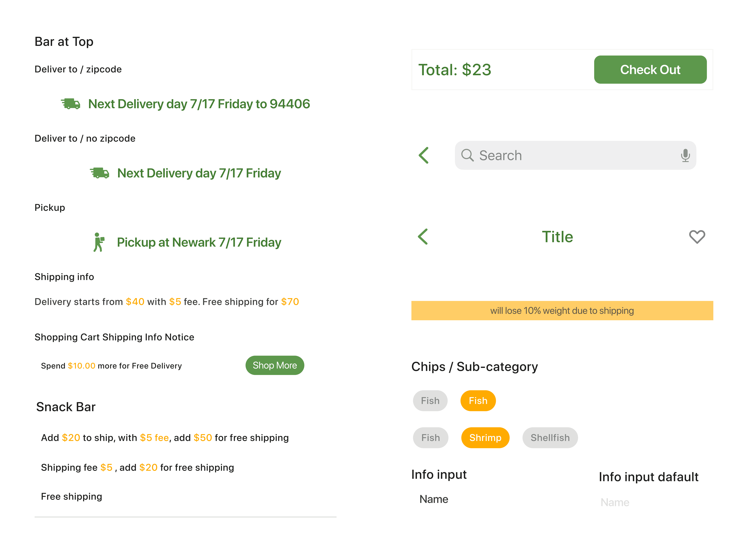
Task: Click the Name field under 'Info input'
Action: [434, 499]
